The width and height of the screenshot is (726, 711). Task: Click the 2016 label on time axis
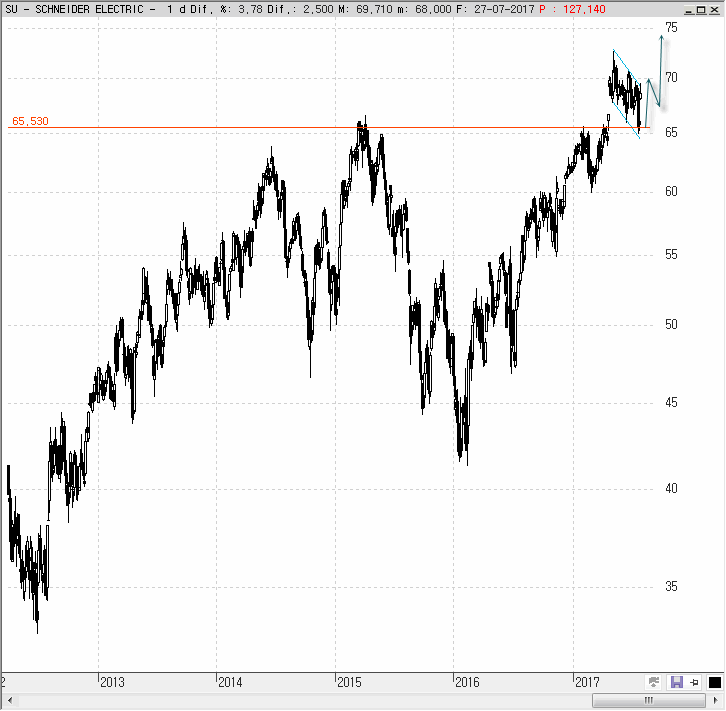pos(467,682)
